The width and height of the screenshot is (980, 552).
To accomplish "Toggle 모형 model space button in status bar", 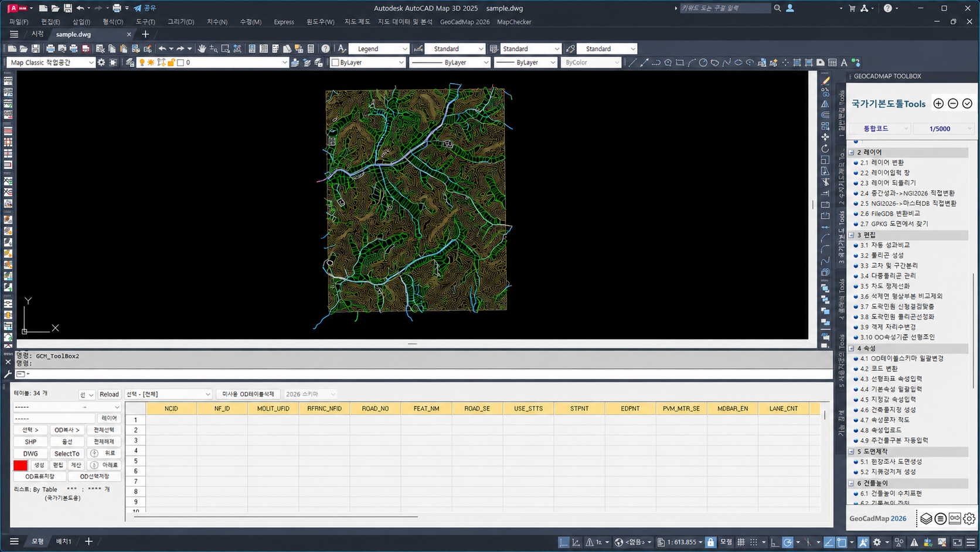I will tap(726, 542).
